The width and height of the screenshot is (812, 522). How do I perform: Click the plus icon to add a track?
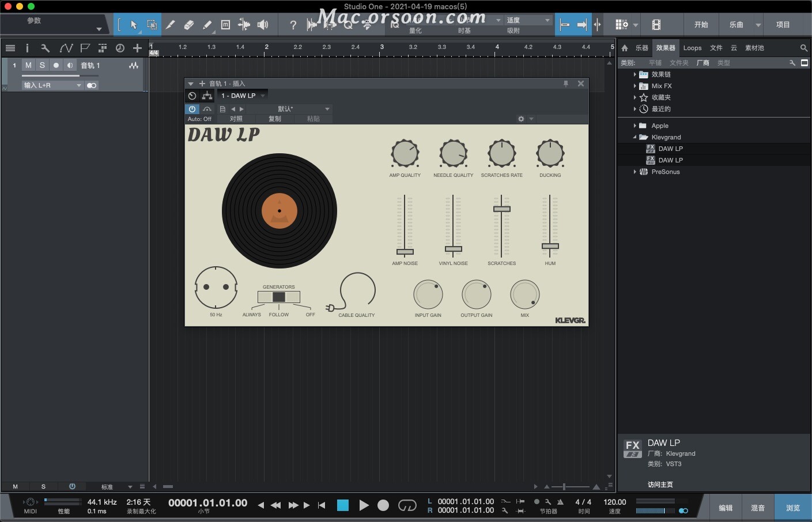point(137,48)
